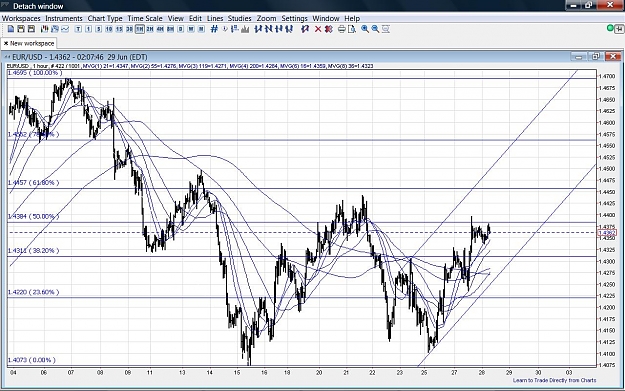Select the candlestick chart type icon
The image size is (625, 391).
pos(45,29)
